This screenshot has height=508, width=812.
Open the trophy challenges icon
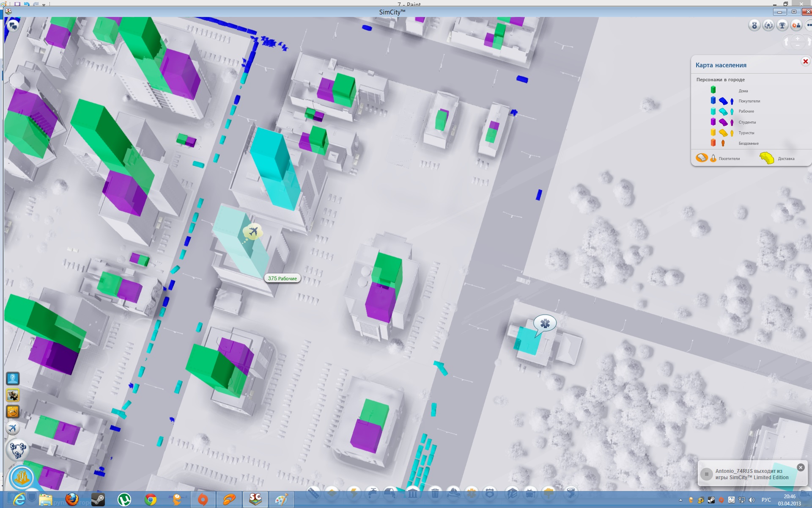782,25
